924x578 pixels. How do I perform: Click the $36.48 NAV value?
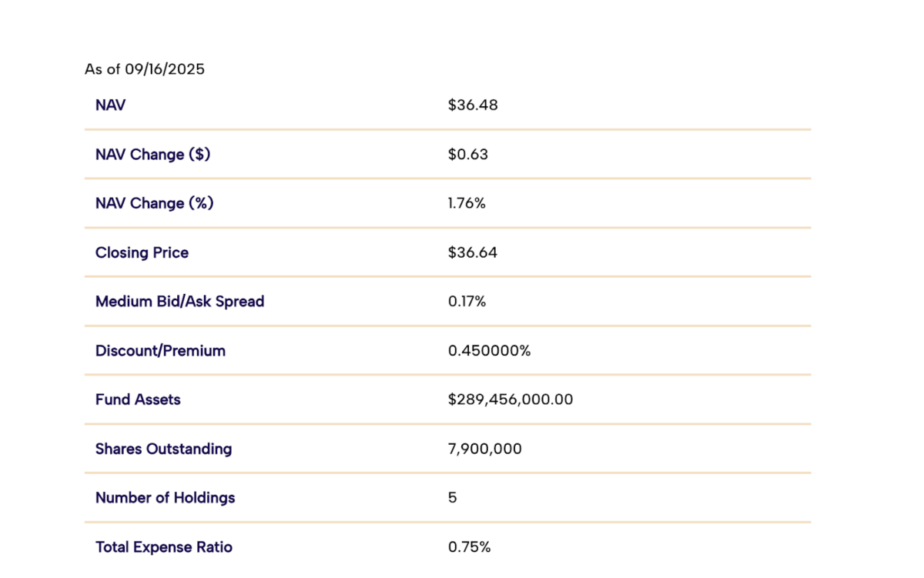point(473,105)
